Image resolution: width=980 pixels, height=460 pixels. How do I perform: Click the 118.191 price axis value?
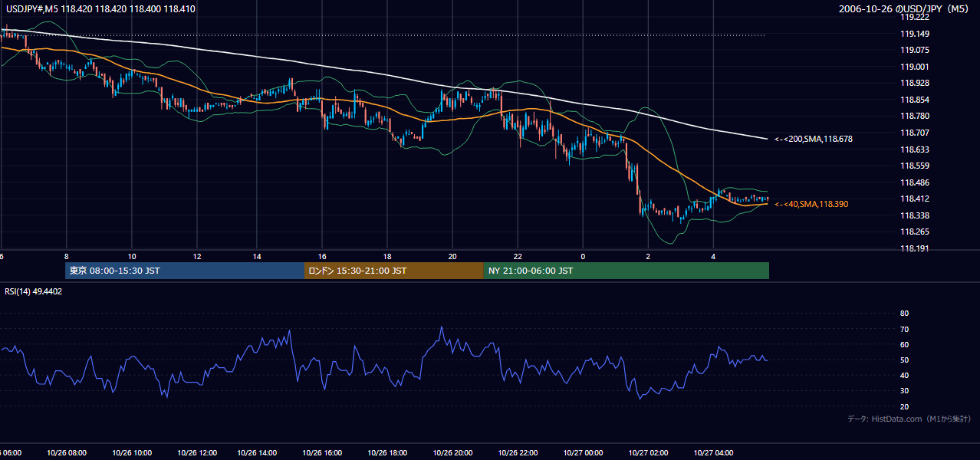click(915, 248)
